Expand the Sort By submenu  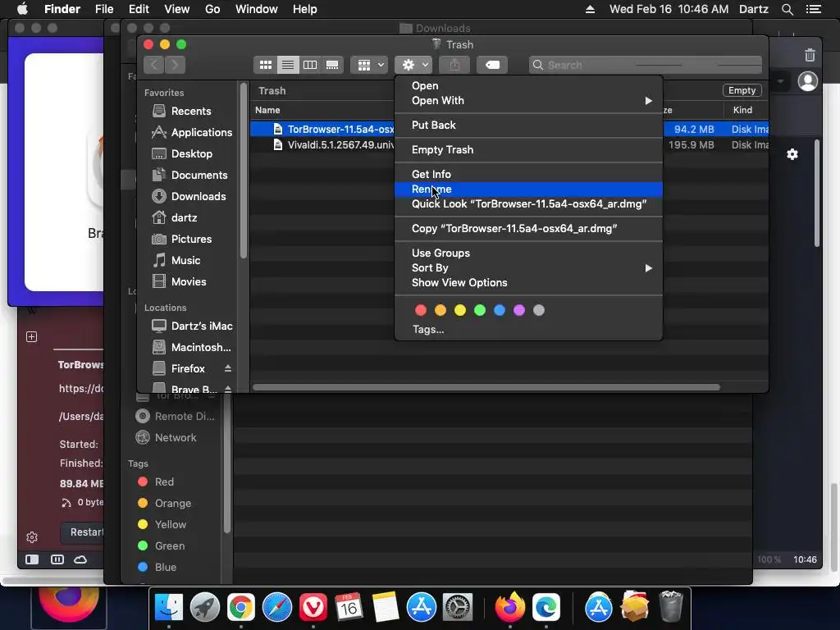point(528,268)
